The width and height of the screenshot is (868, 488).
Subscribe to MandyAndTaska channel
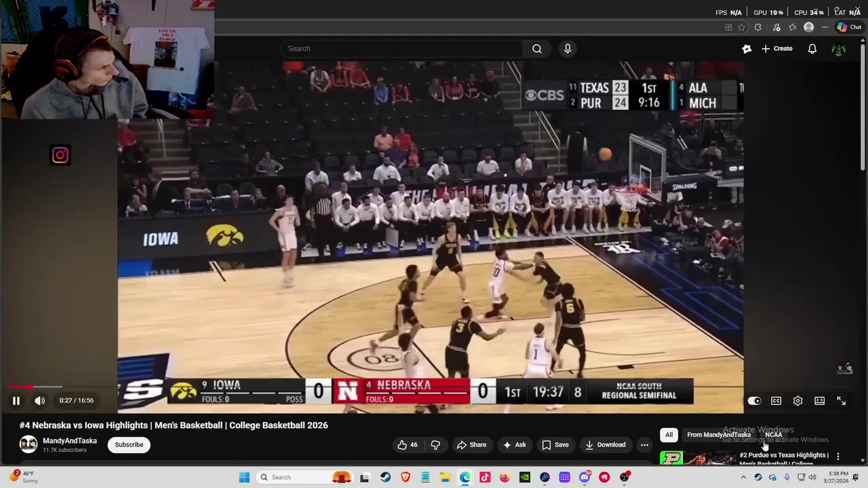(x=129, y=445)
